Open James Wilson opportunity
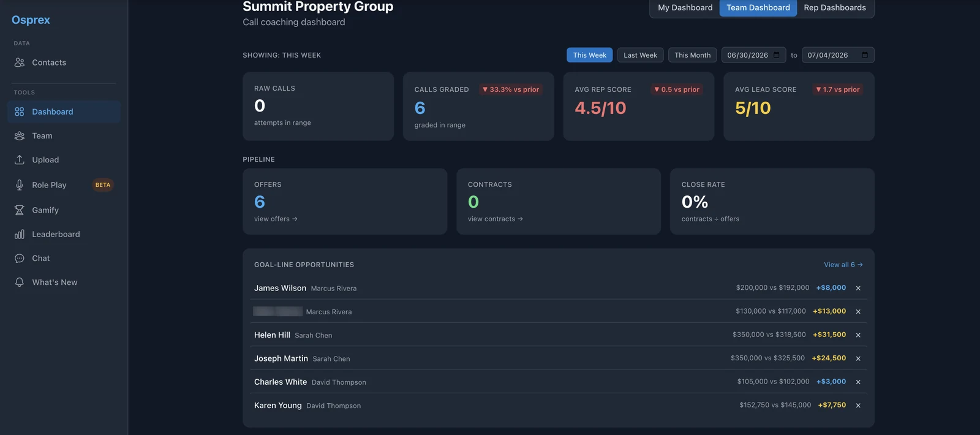The image size is (980, 435). [x=280, y=288]
